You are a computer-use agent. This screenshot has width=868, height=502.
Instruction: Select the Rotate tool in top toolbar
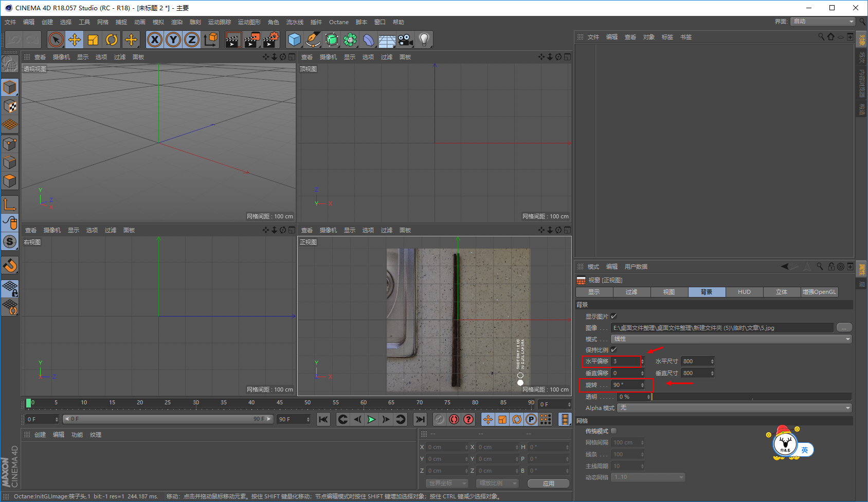coord(112,40)
